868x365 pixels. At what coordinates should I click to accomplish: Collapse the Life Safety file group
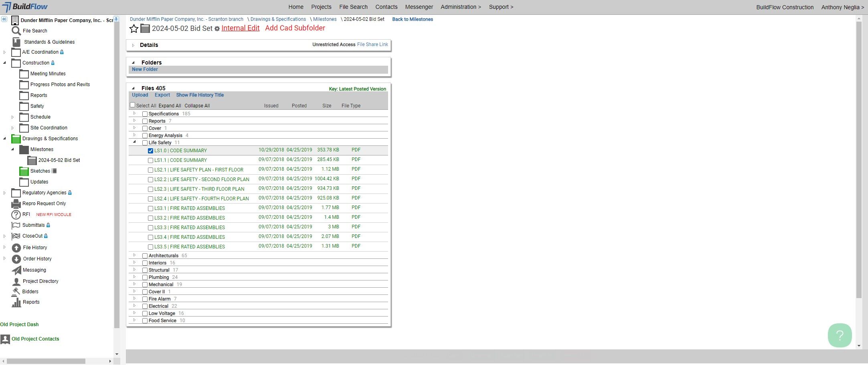pyautogui.click(x=135, y=142)
